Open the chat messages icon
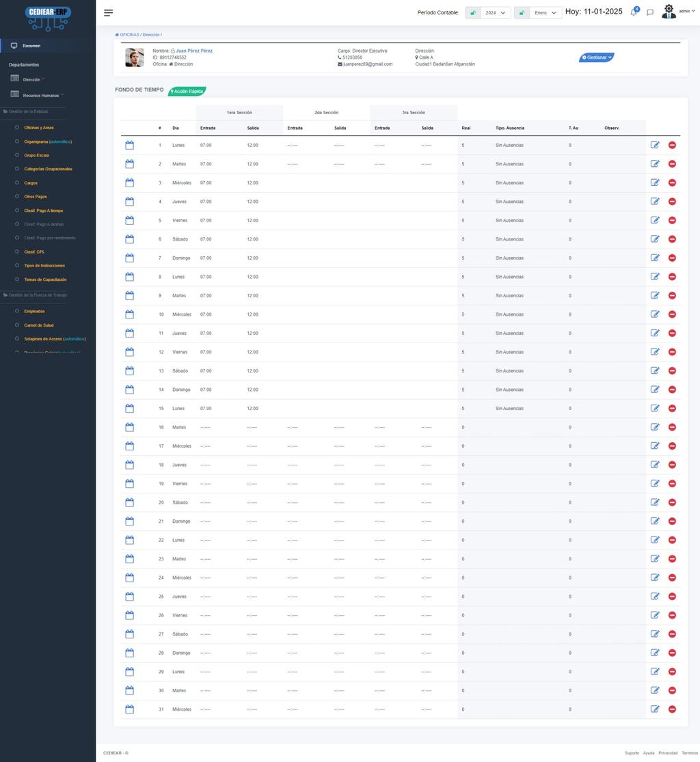Screen dimensions: 700x762 650,12
